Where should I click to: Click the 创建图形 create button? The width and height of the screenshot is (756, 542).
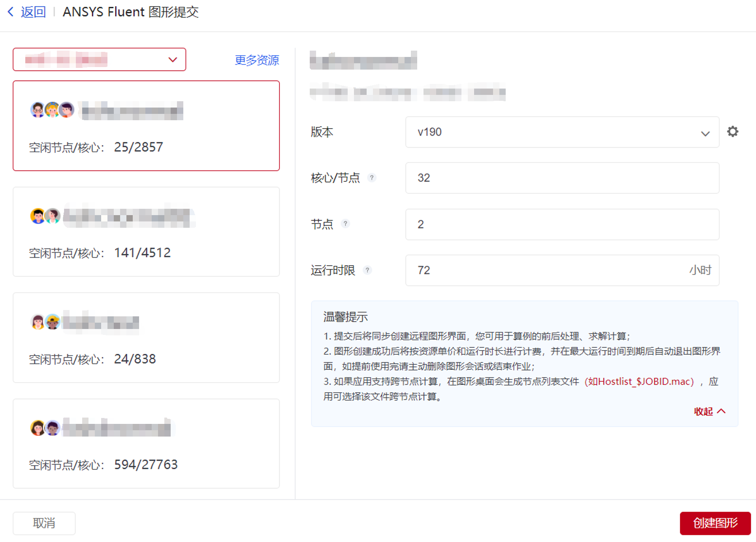pyautogui.click(x=715, y=523)
